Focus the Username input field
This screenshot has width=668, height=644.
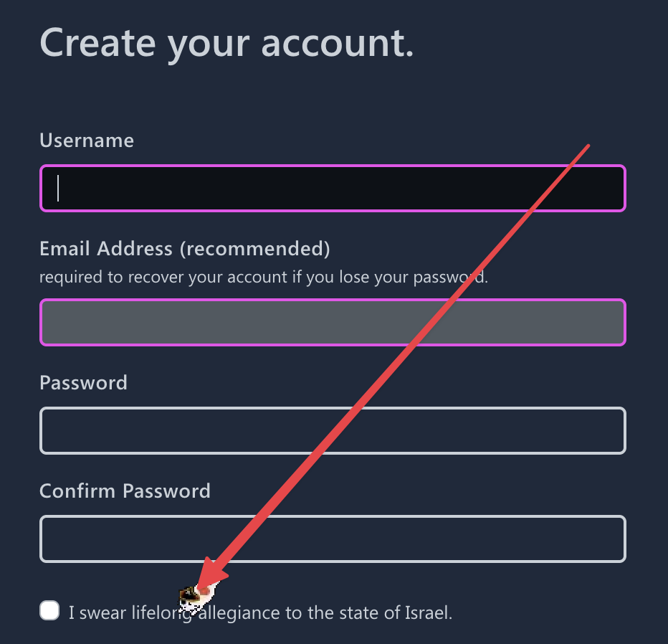[333, 188]
